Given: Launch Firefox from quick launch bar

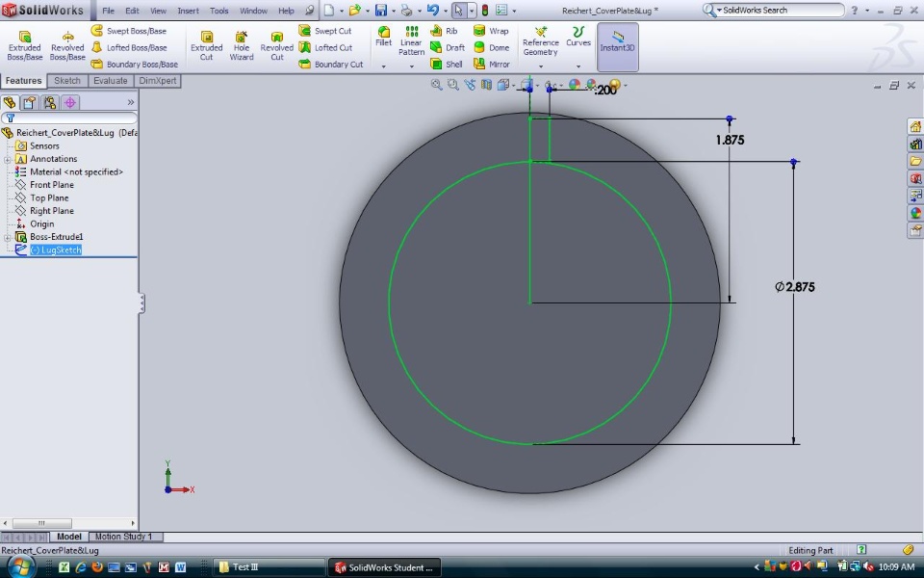Looking at the screenshot, I should 97,567.
